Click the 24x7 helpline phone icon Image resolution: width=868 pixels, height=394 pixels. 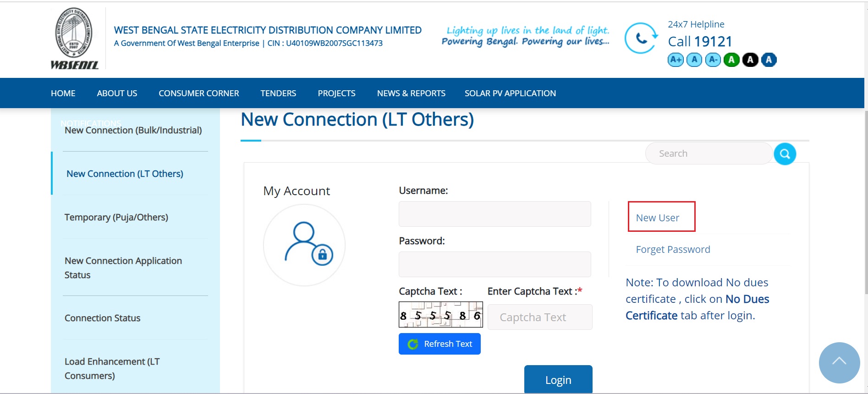[640, 38]
